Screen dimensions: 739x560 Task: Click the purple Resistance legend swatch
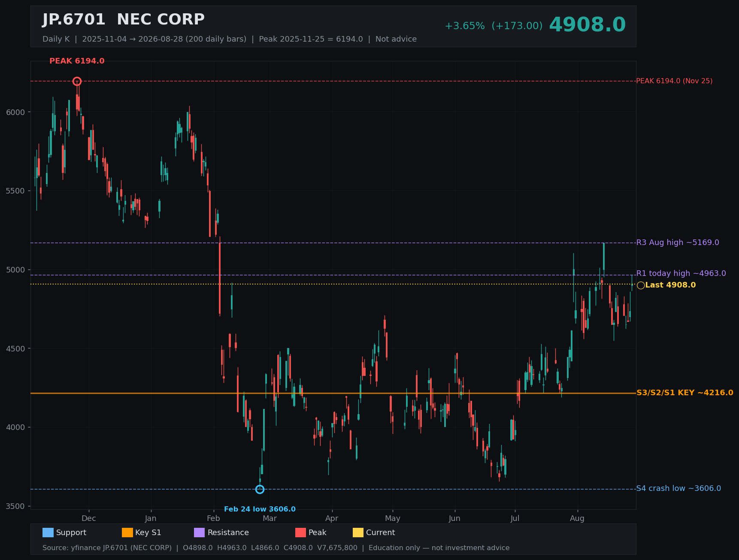[200, 533]
